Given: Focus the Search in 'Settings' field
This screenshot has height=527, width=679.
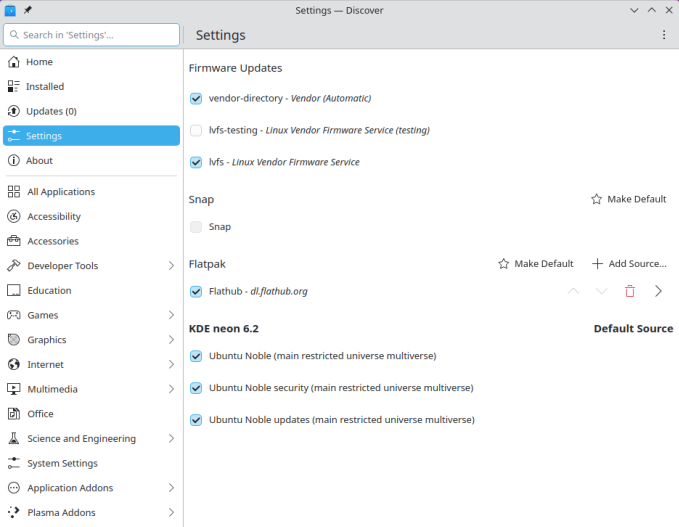Looking at the screenshot, I should [x=91, y=35].
